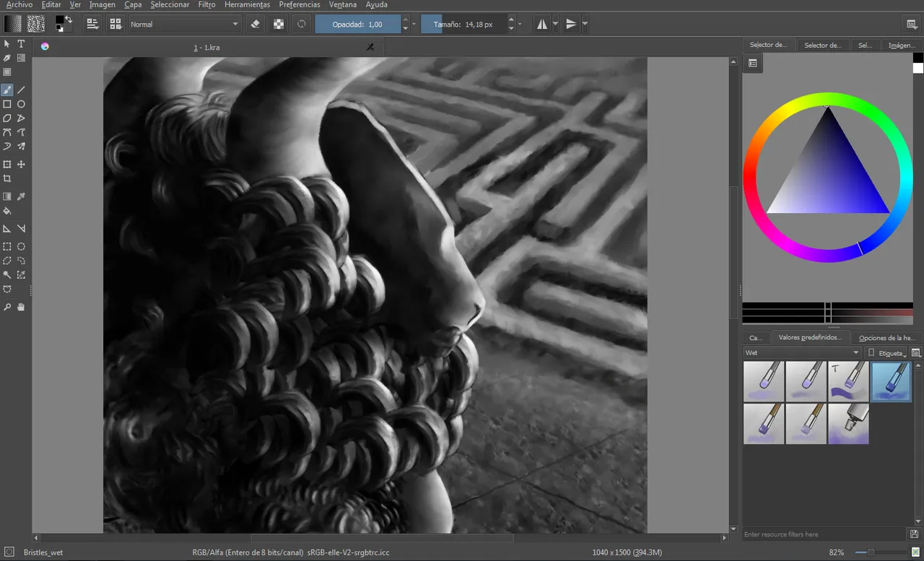
Task: Select the Calligraphy tool
Action: [7, 58]
